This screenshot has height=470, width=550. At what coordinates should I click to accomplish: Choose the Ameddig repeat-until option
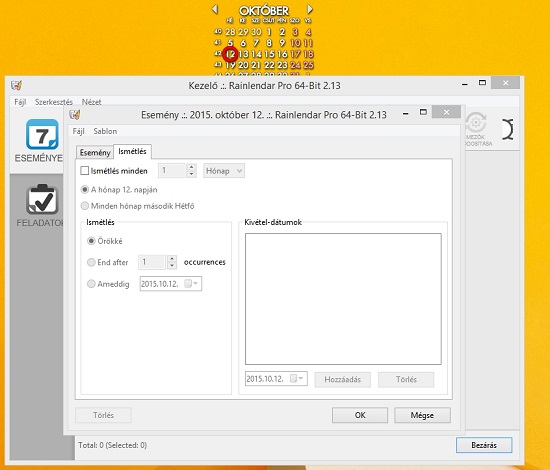click(91, 284)
